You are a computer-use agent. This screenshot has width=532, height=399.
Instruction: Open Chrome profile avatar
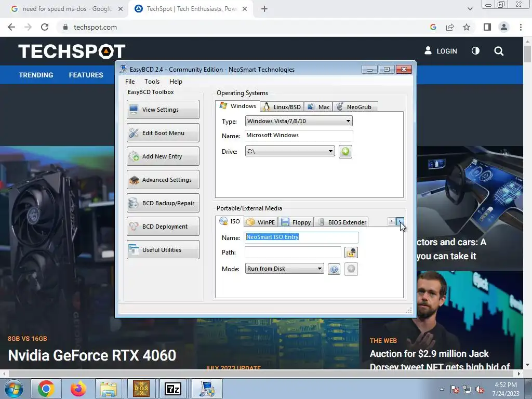504,27
